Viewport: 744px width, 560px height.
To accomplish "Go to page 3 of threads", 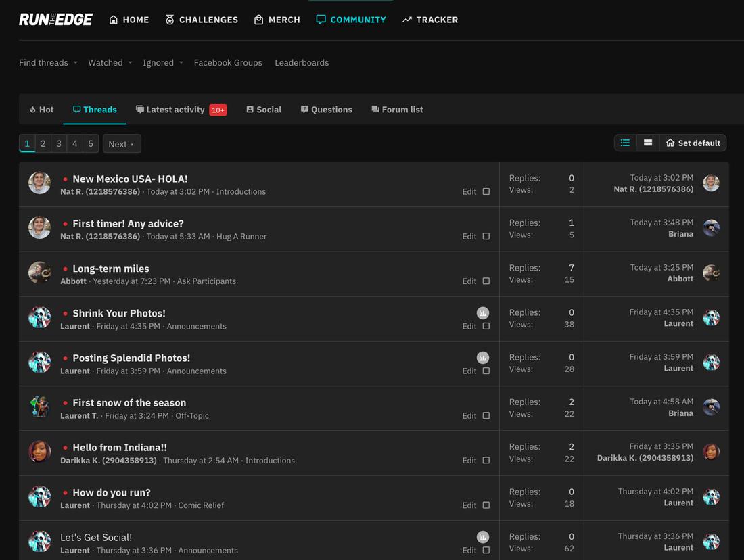I will coord(59,143).
